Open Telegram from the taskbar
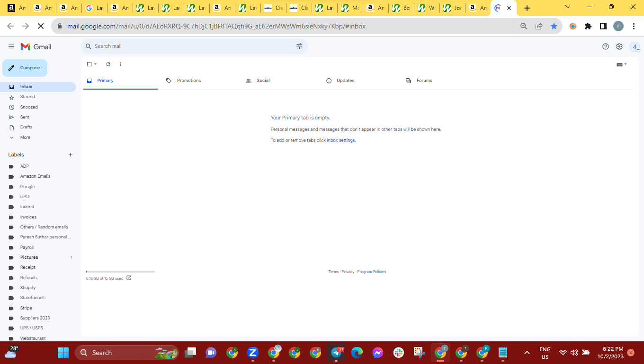The height and width of the screenshot is (364, 644). pos(336,353)
